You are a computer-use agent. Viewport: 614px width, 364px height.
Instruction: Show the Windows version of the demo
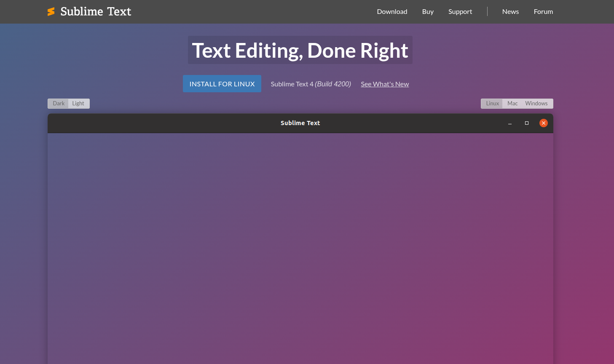click(536, 103)
